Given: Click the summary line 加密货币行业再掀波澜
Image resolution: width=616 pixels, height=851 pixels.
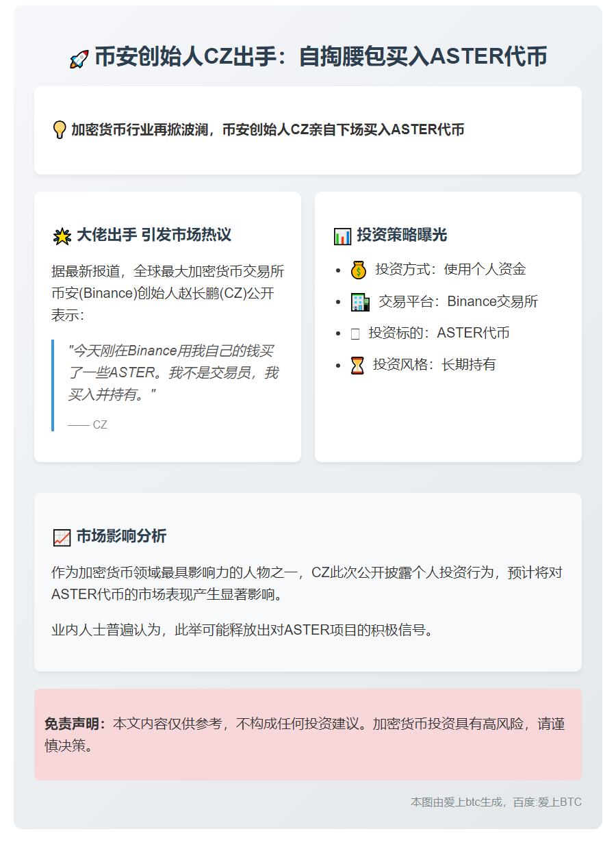Looking at the screenshot, I should 268,129.
